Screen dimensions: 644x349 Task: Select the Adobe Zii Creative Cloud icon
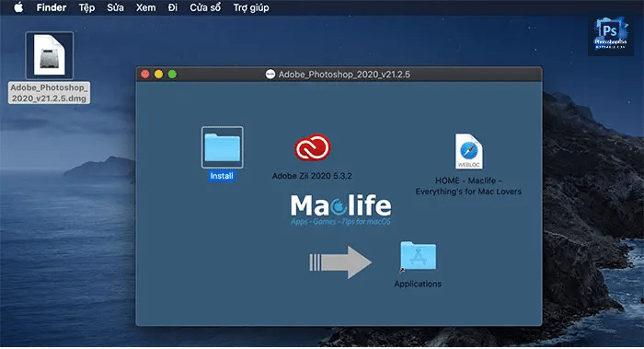click(313, 148)
